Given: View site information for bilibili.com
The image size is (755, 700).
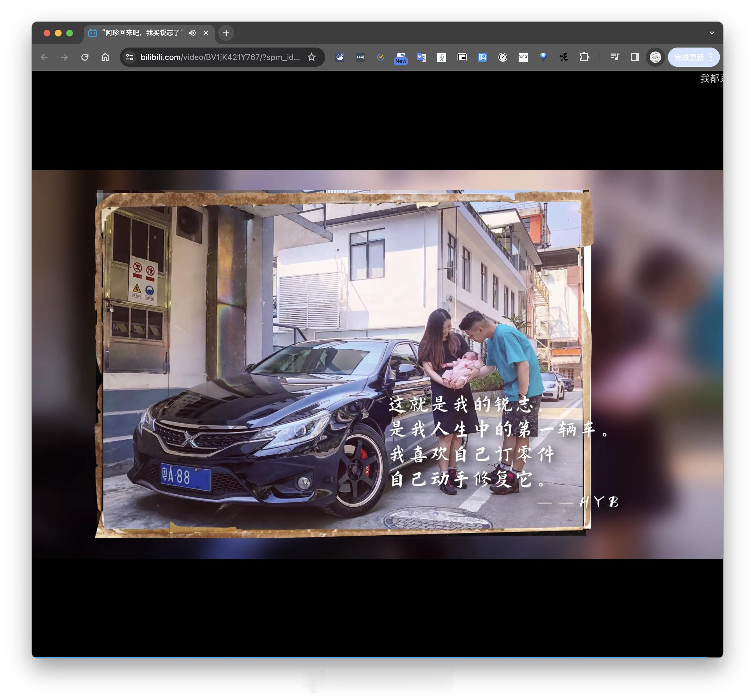Looking at the screenshot, I should click(x=130, y=57).
